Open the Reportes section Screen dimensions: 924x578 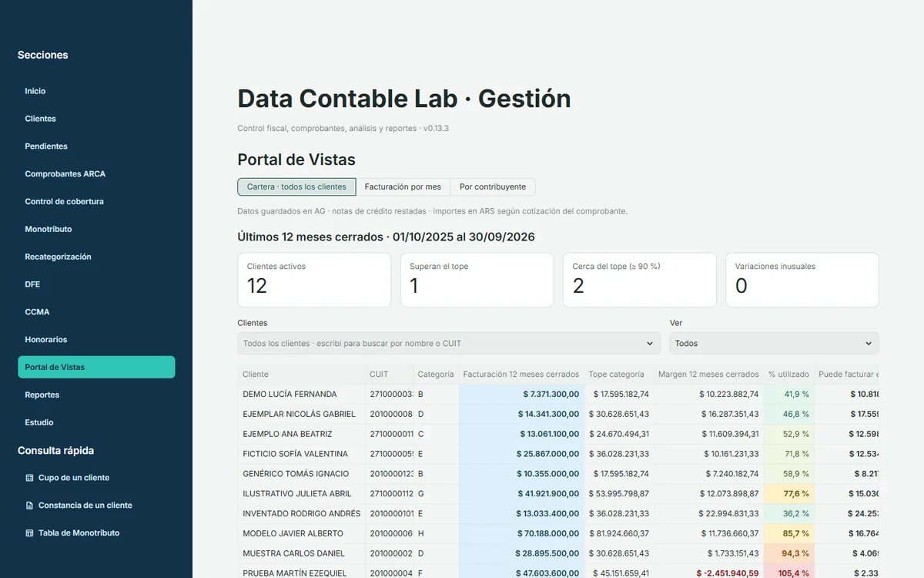pyautogui.click(x=96, y=395)
